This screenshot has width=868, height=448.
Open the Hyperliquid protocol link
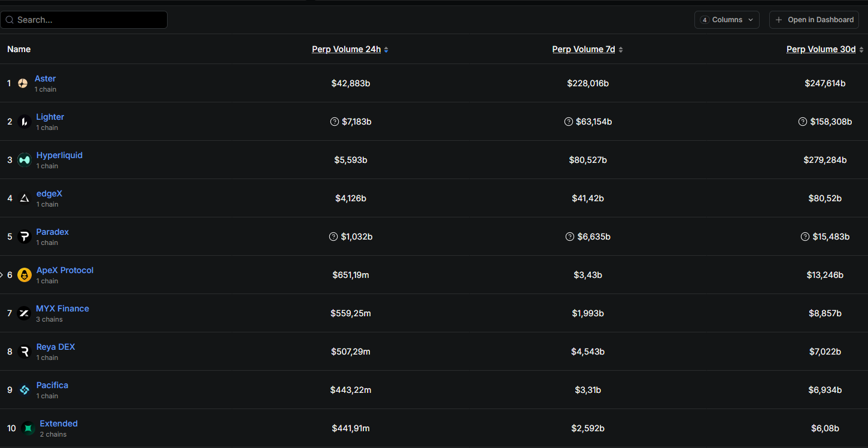(x=59, y=155)
